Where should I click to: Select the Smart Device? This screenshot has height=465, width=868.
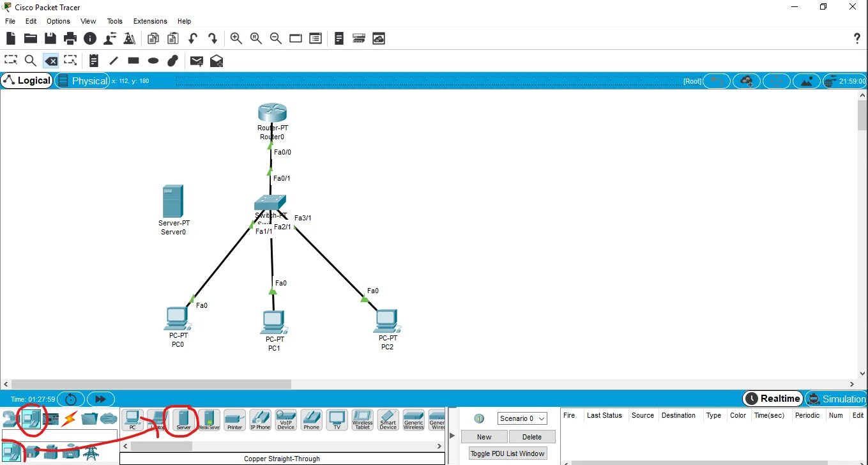pos(388,420)
